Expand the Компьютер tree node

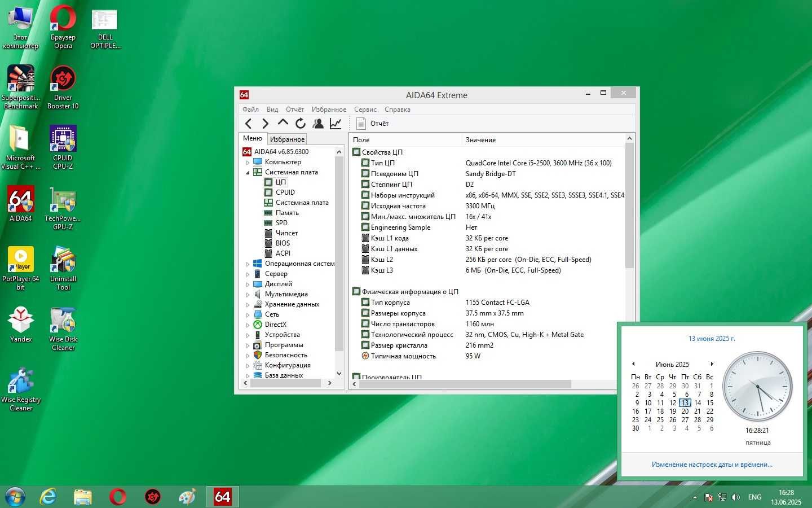click(x=248, y=163)
